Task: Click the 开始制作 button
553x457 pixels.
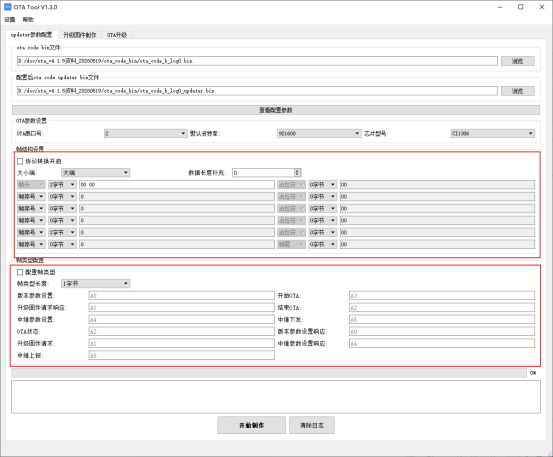Action: tap(251, 425)
